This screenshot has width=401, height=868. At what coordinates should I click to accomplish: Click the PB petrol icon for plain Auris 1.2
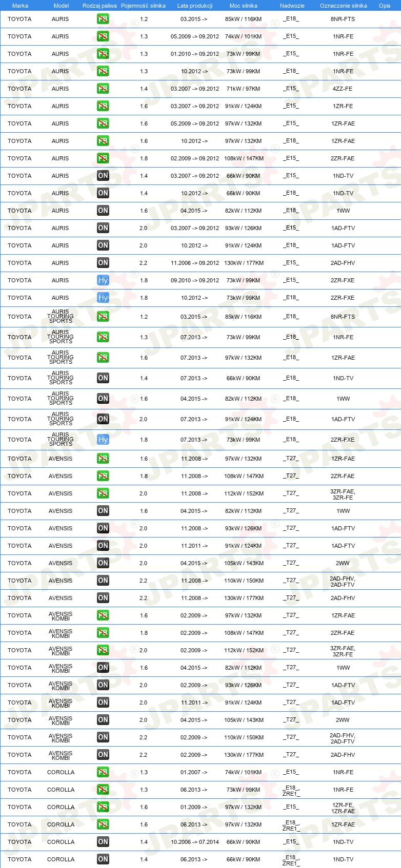(103, 19)
